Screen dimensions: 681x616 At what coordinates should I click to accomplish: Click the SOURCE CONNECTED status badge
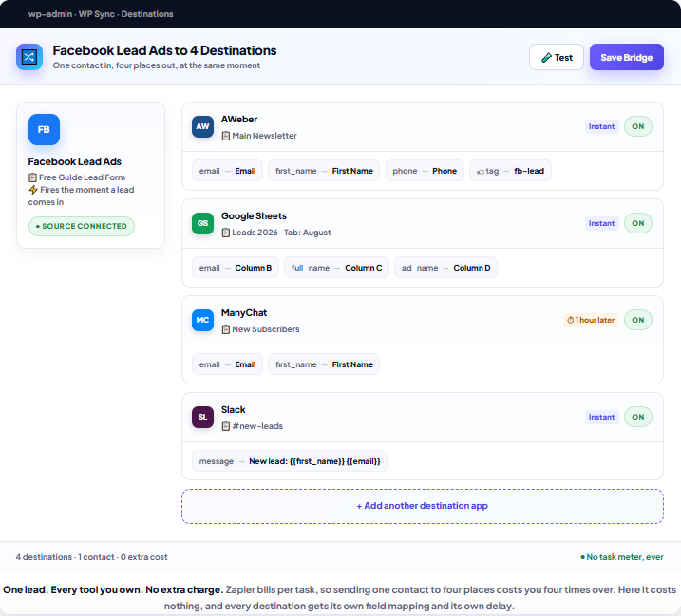click(x=82, y=226)
